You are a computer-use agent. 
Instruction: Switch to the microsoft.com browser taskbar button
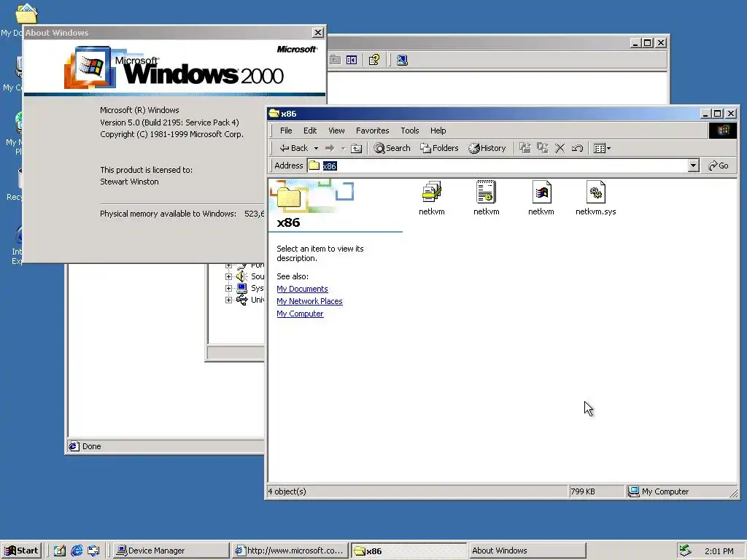click(290, 551)
